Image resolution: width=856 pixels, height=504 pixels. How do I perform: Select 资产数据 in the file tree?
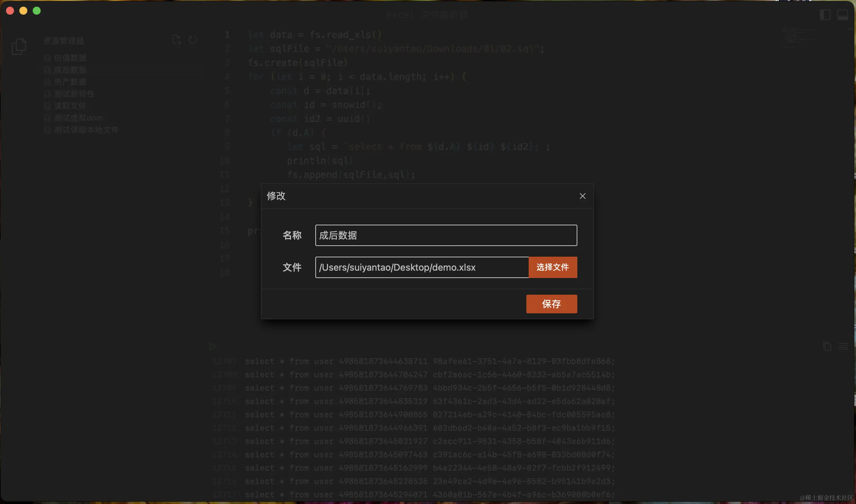point(69,82)
